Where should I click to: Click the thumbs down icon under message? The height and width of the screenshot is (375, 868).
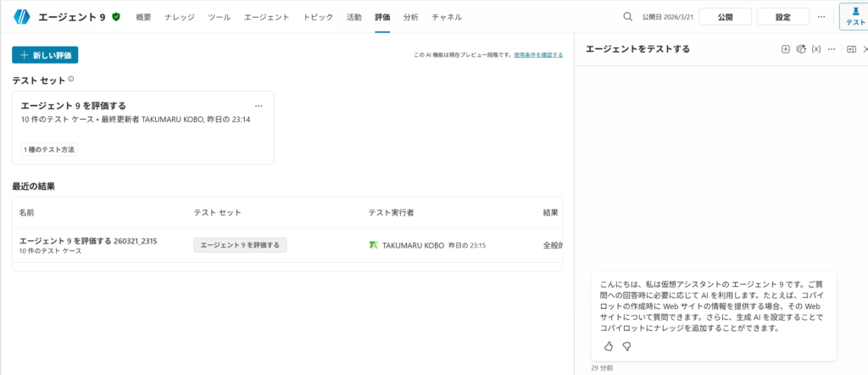[x=627, y=346]
